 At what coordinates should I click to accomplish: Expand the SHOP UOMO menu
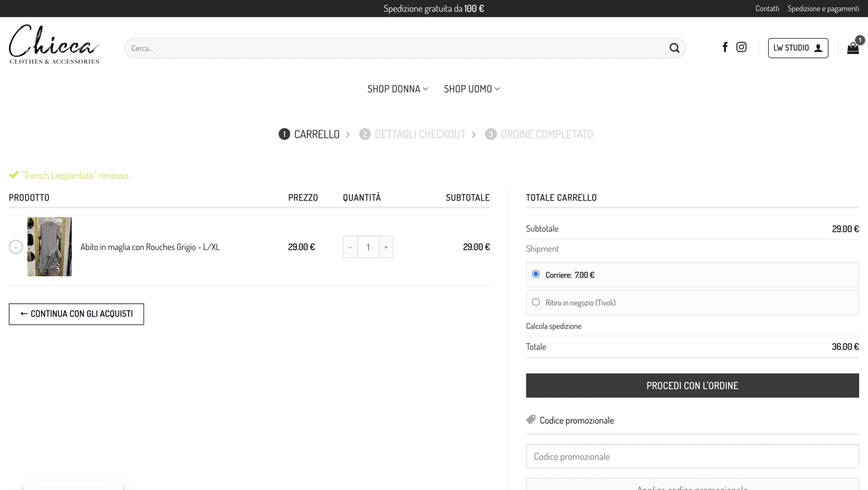471,89
